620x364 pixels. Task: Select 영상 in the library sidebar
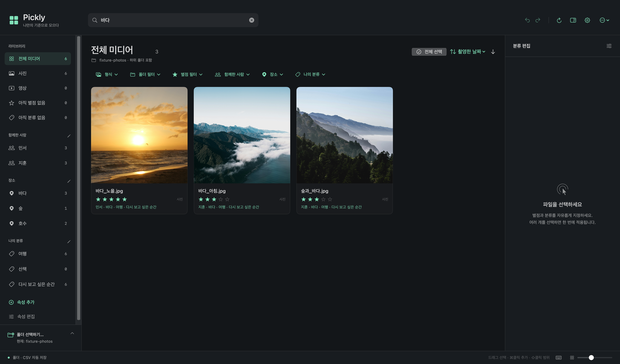pos(38,88)
